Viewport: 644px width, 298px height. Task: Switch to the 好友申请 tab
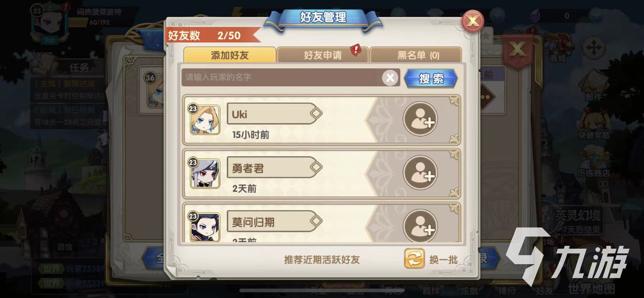pyautogui.click(x=323, y=55)
